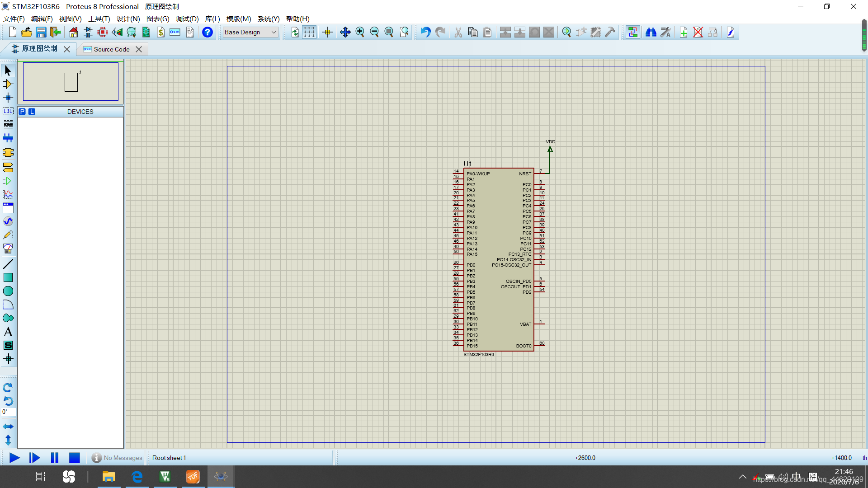Click the STM32F103R6 component thumbnail

pos(71,82)
